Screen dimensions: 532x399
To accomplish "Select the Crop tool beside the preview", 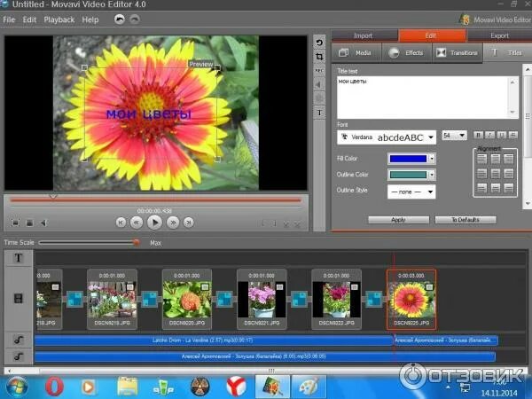I will pos(319,57).
